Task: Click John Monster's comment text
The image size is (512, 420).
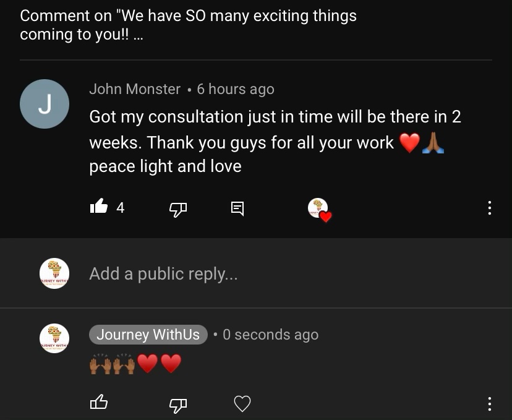Action: click(275, 142)
